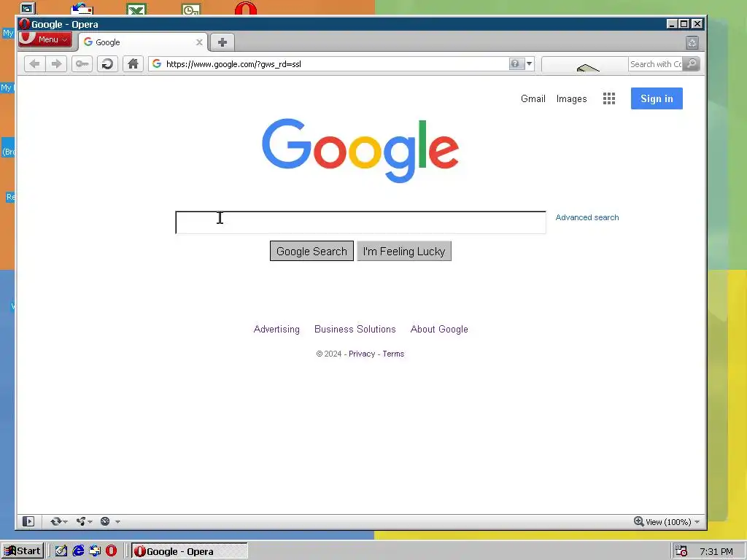Launch Internet Explorer from quick launch
The height and width of the screenshot is (560, 747).
(78, 551)
